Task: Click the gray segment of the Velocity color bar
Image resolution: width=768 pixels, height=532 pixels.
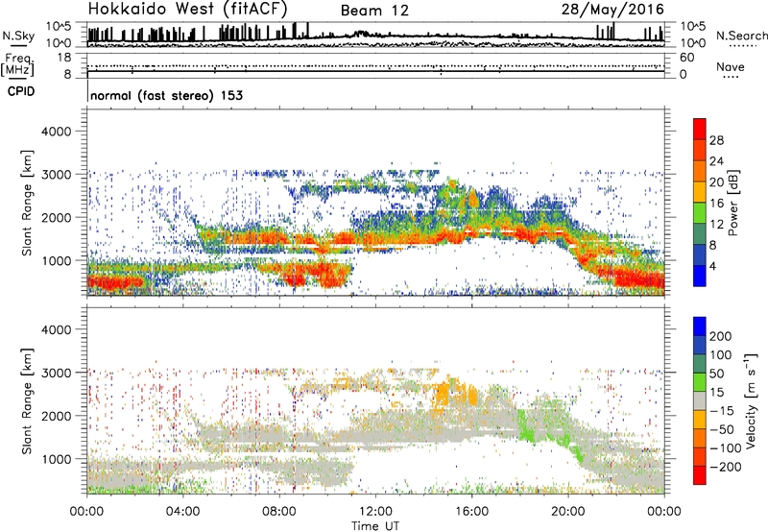Action: pyautogui.click(x=700, y=401)
